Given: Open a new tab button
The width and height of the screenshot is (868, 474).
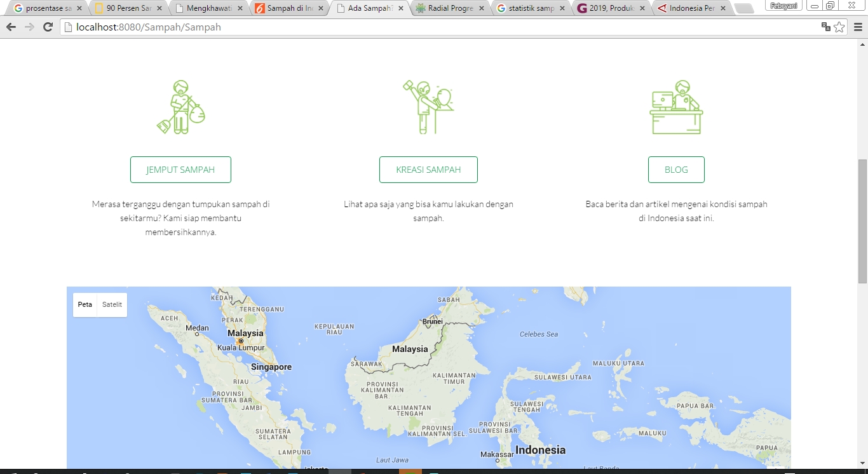Looking at the screenshot, I should (744, 9).
